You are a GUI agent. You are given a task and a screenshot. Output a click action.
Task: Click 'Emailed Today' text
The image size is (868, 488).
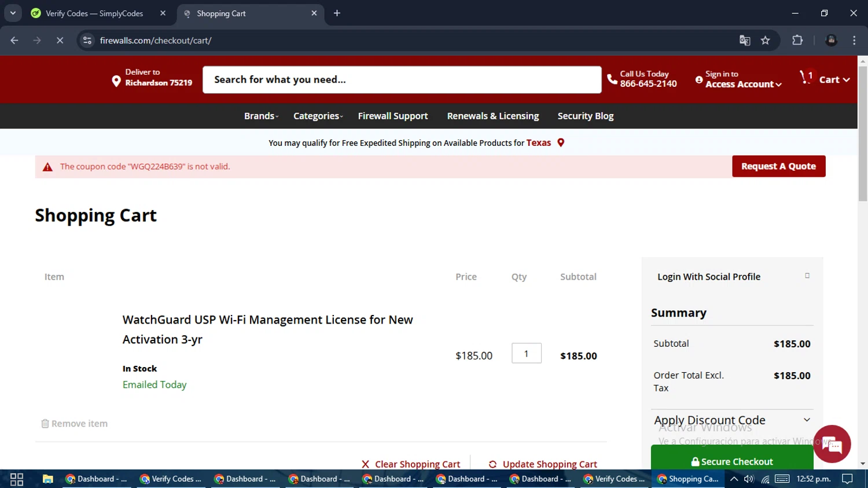[155, 384]
